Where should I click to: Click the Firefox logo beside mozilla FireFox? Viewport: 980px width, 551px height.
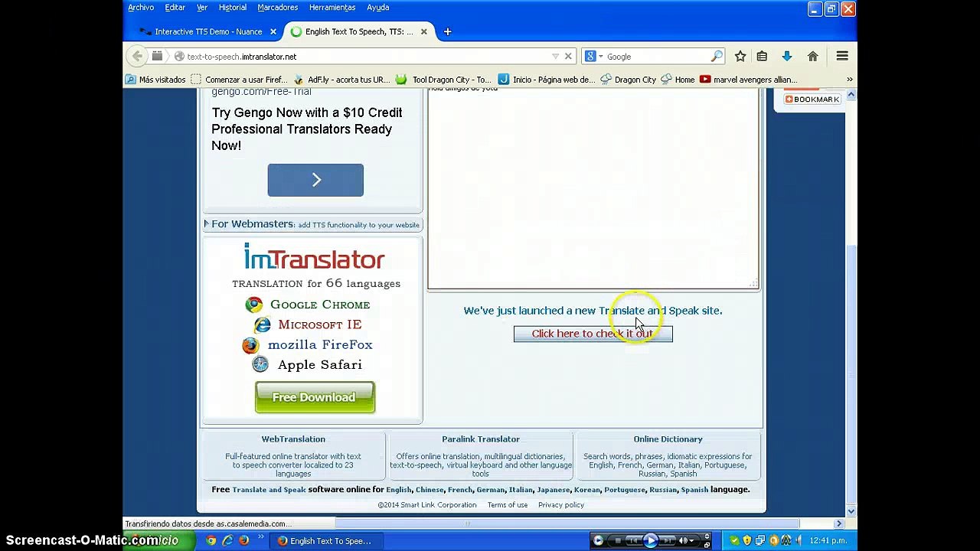click(250, 345)
